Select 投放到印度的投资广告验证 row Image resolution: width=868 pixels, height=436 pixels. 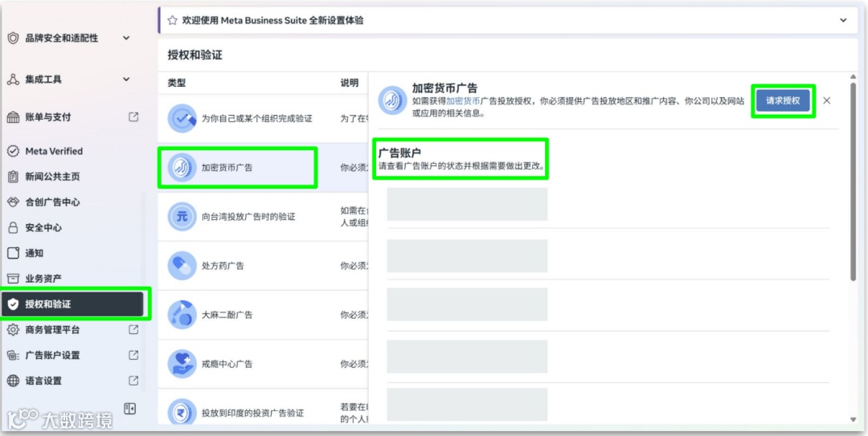(263, 406)
